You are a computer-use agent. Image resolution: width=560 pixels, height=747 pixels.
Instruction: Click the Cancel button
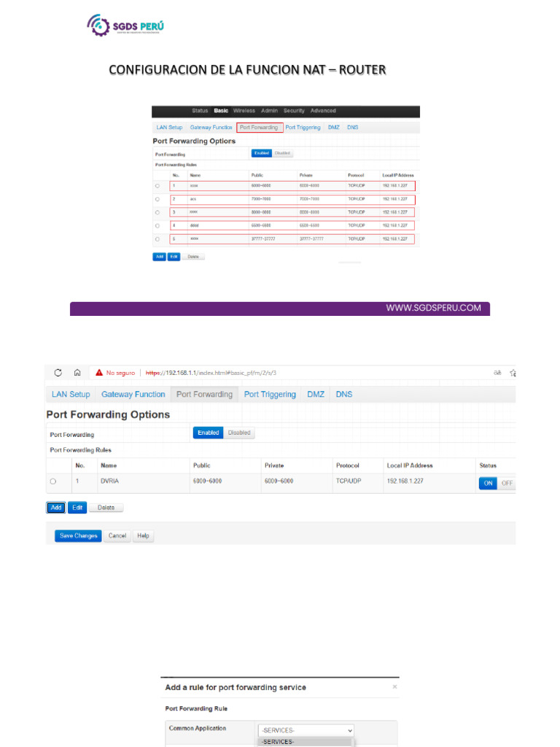117,535
